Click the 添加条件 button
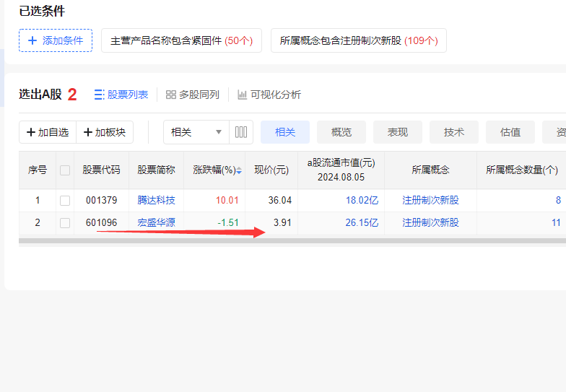 point(56,40)
